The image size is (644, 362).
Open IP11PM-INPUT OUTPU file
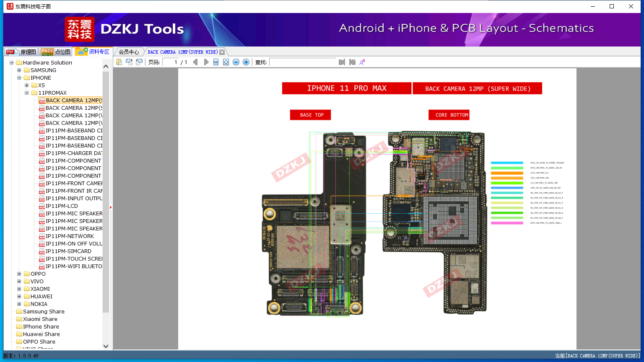(x=70, y=199)
